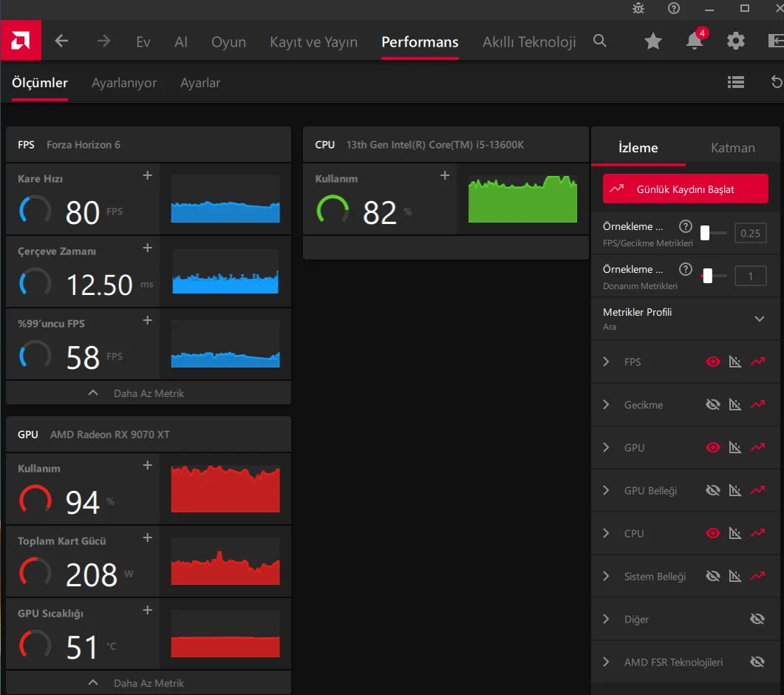Go back with the left arrow

pos(61,41)
